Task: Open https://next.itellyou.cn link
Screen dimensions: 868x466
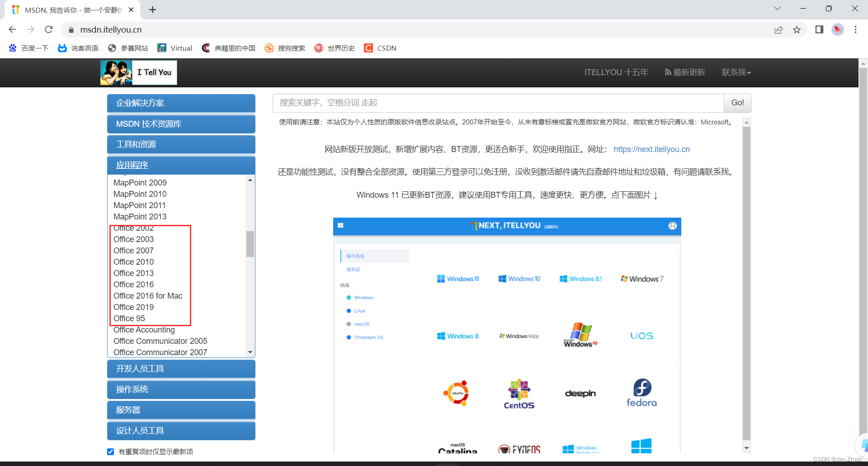Action: (x=651, y=149)
